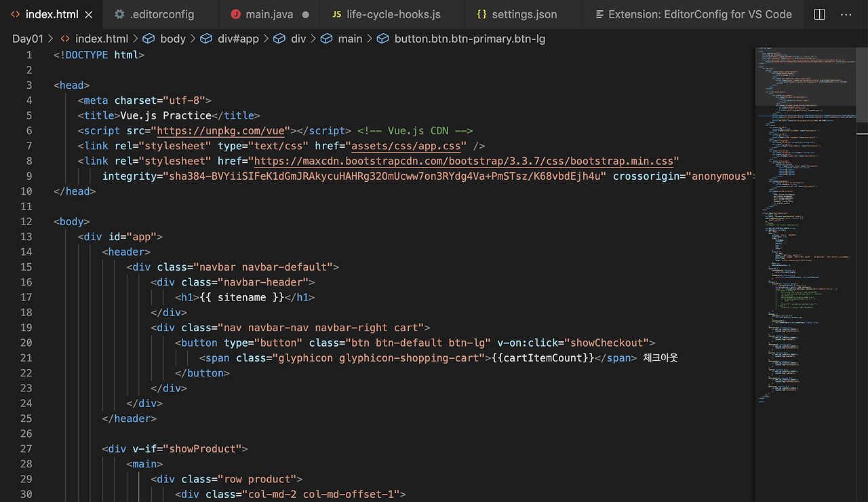The width and height of the screenshot is (868, 502).
Task: Click the glyphicon-shopping-cart class value
Action: click(x=412, y=358)
